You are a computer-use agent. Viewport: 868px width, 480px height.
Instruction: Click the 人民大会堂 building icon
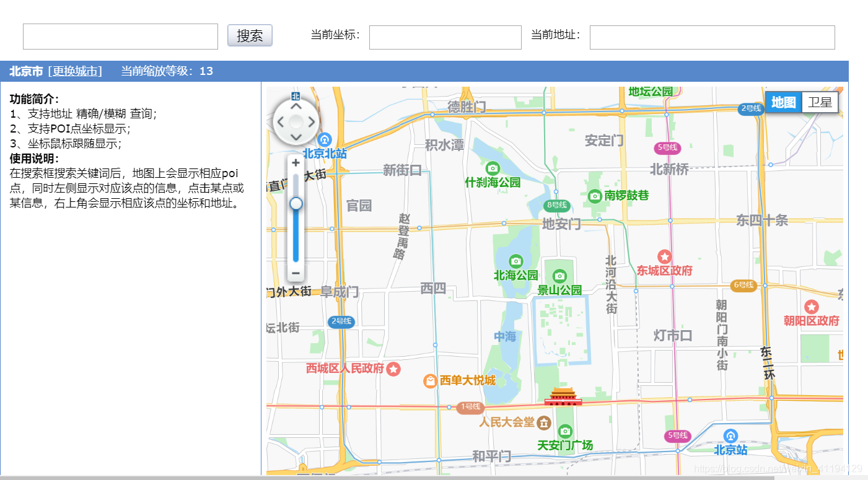544,422
